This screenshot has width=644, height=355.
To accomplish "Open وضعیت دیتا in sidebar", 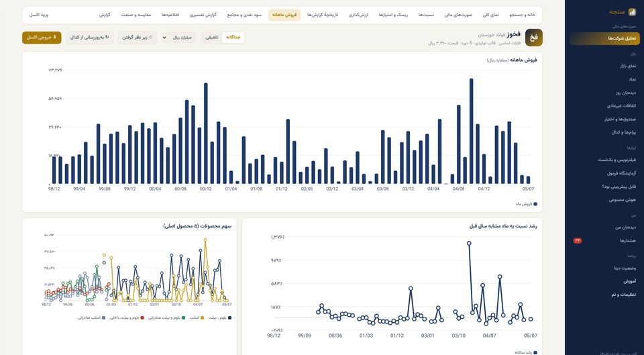I will [x=604, y=268].
